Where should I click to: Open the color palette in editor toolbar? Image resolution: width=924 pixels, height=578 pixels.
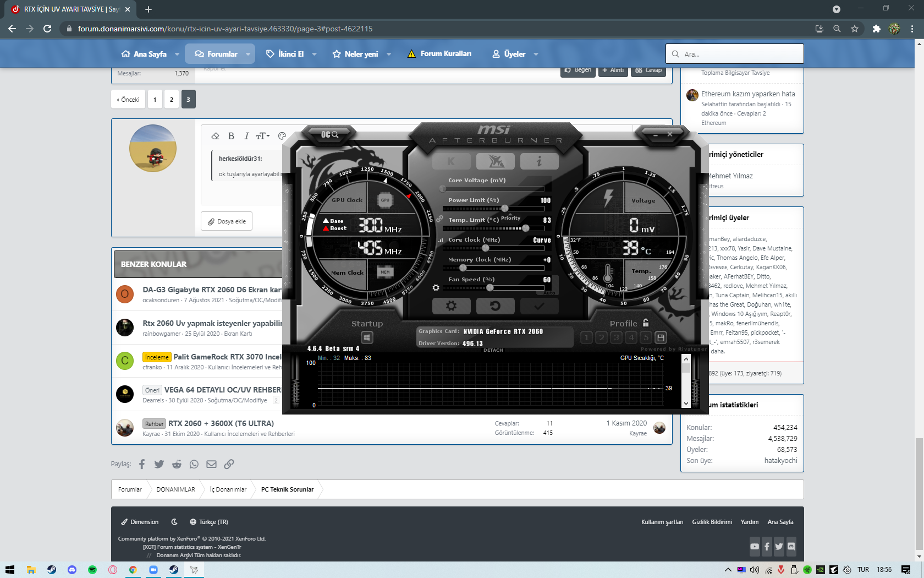[x=282, y=136]
